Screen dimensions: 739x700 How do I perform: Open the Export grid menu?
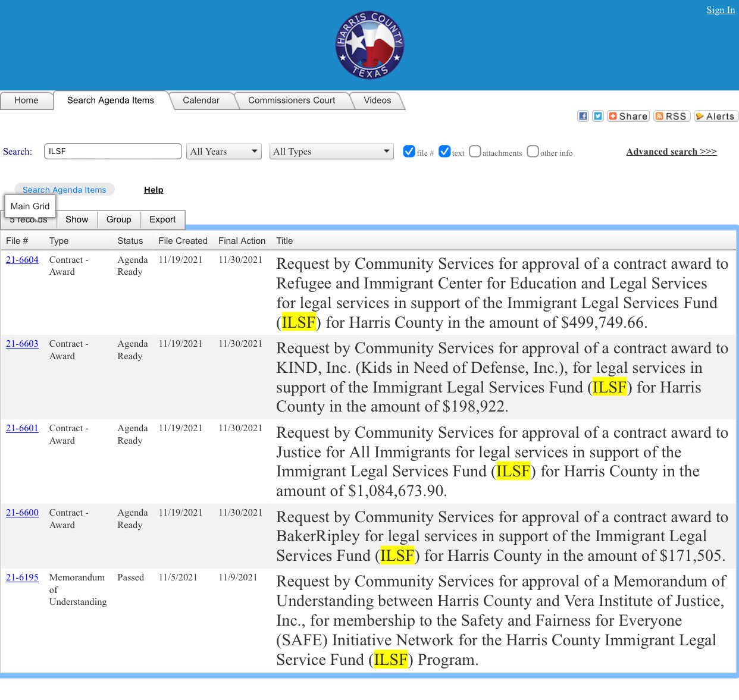click(162, 219)
